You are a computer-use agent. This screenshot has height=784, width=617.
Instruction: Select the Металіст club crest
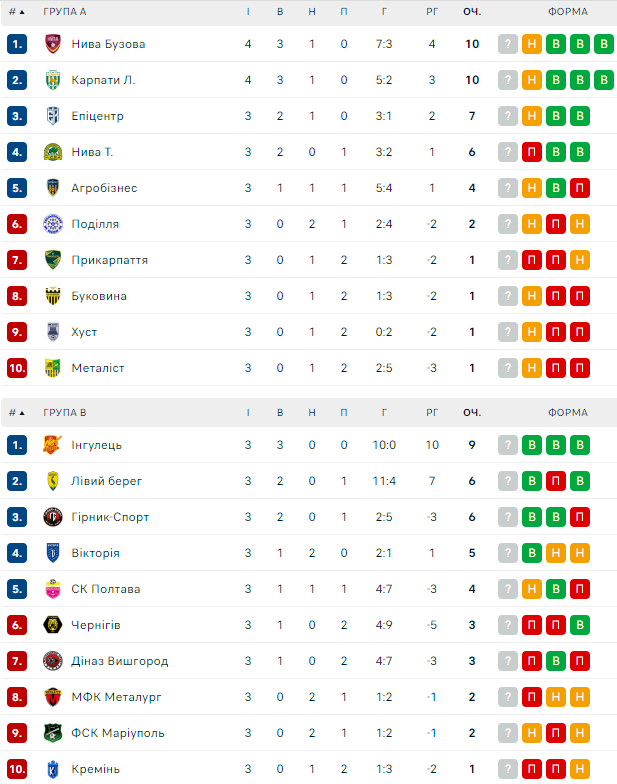[53, 368]
